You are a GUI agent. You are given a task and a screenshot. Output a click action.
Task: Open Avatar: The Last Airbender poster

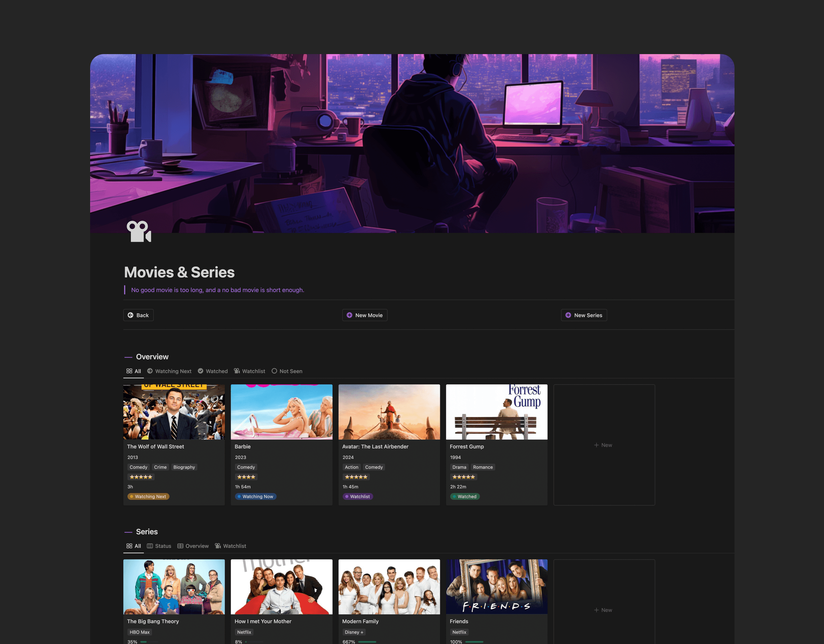(389, 412)
